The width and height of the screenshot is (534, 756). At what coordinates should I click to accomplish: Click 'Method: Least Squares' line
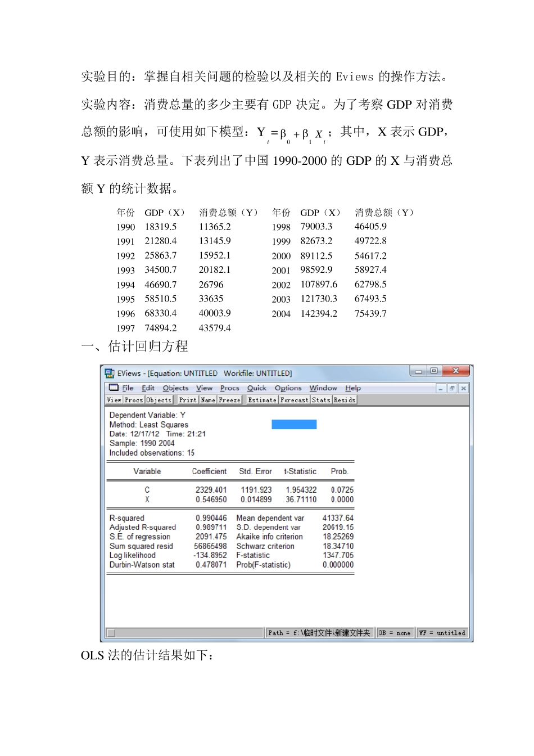[149, 425]
